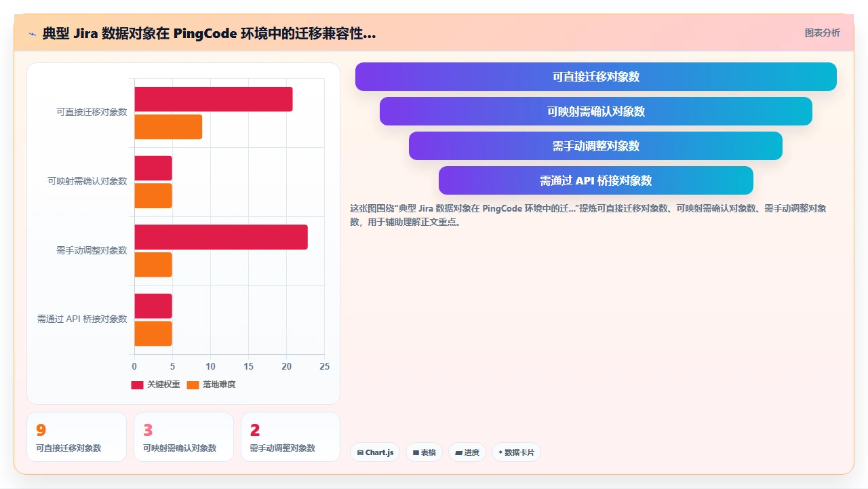Click the x-axis value 25
Viewport: 868px width, 489px height.
pyautogui.click(x=324, y=367)
